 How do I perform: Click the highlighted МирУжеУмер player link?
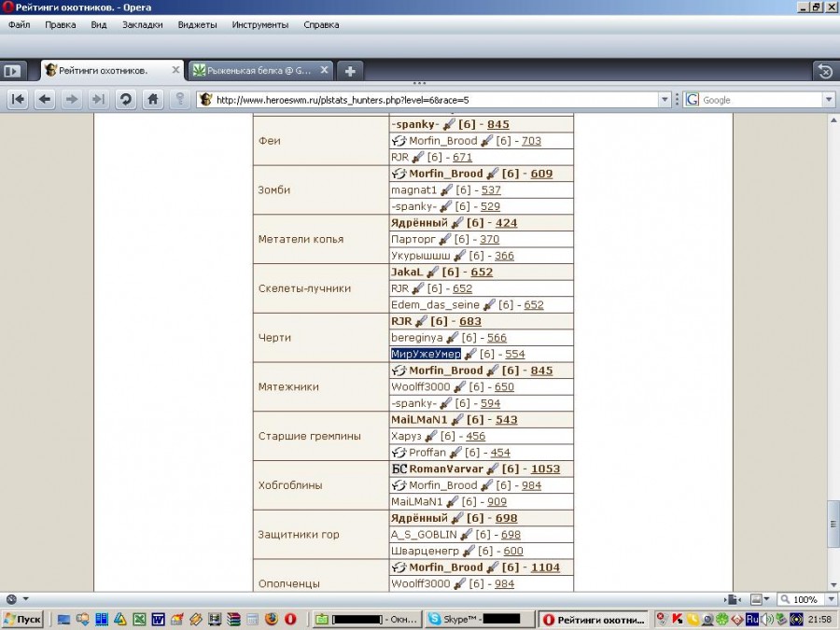pos(426,354)
